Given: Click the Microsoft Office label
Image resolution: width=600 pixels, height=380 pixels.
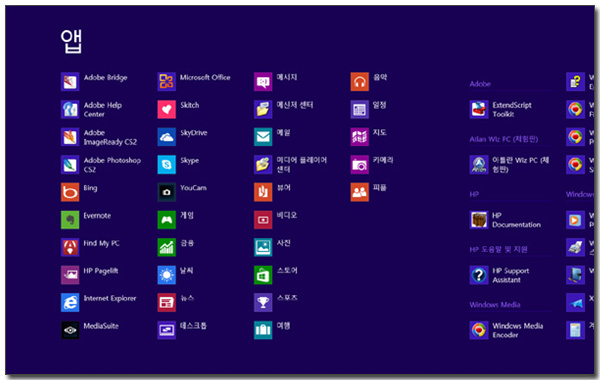Looking at the screenshot, I should tap(205, 77).
